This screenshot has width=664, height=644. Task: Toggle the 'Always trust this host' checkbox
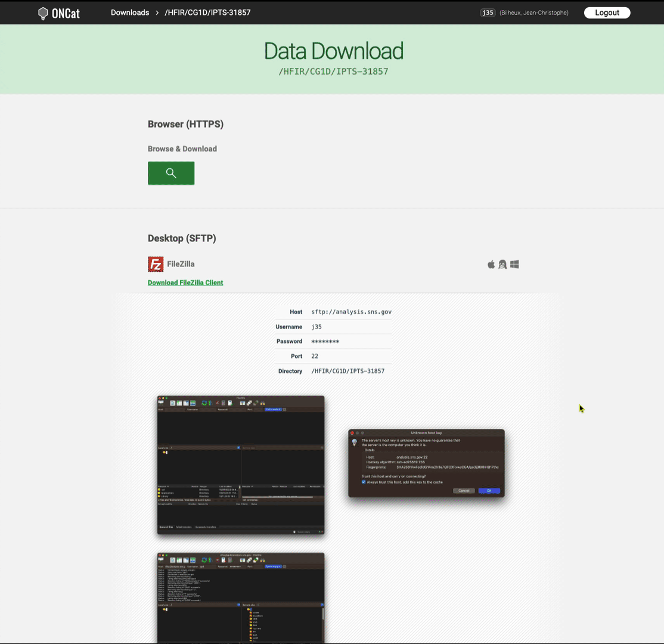tap(364, 482)
